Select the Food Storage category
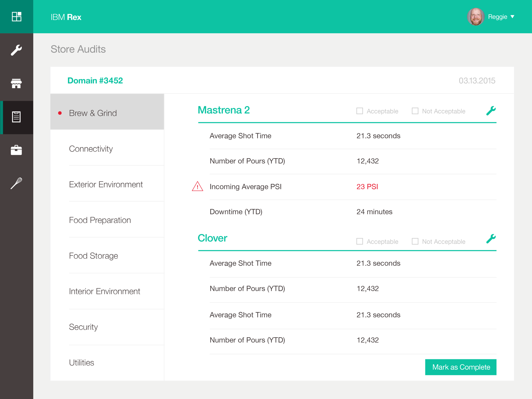 pyautogui.click(x=107, y=256)
